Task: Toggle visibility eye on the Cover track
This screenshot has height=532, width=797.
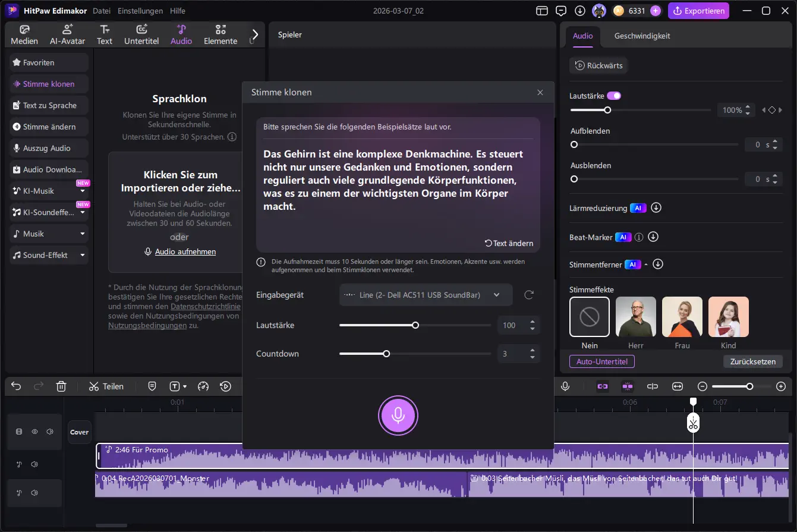Action: point(34,432)
